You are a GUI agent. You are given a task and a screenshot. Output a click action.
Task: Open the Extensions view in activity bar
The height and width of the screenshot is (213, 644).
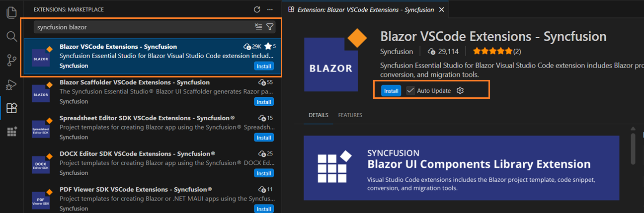click(x=11, y=108)
